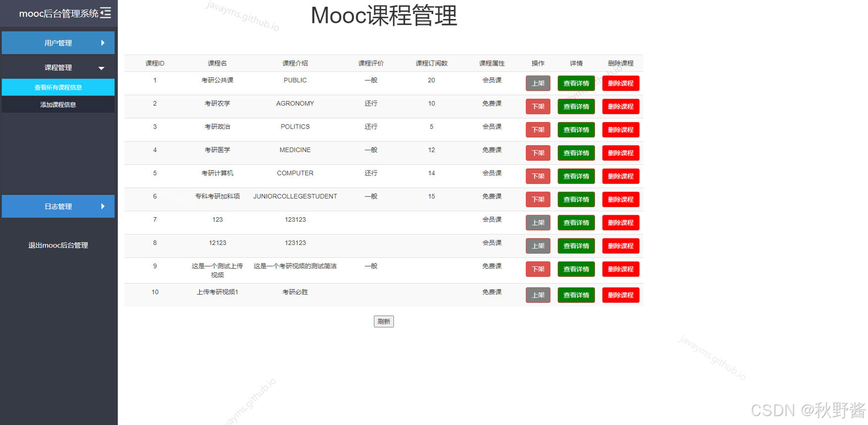Screen dimensions: 868x425
Task: Expand the 用户管理 menu arrow
Action: click(x=103, y=43)
